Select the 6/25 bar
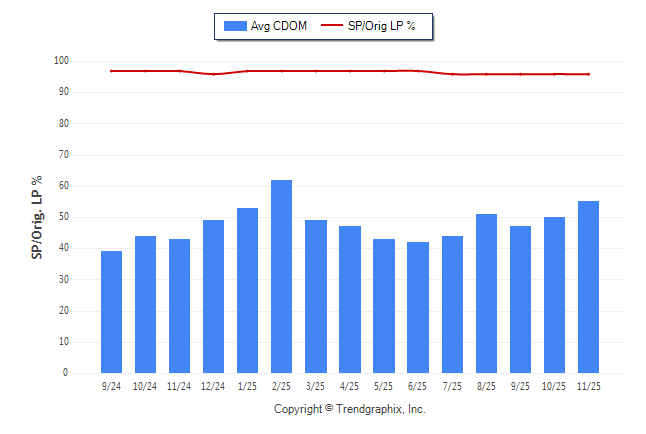Screen dimensions: 646x434 click(x=417, y=307)
